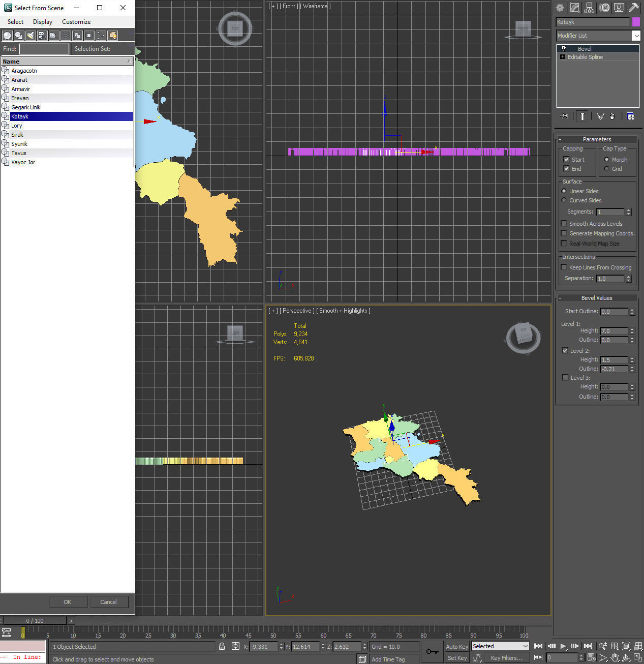Select the Pan View hand tool
Viewport: 644px width, 664px height.
pyautogui.click(x=615, y=658)
